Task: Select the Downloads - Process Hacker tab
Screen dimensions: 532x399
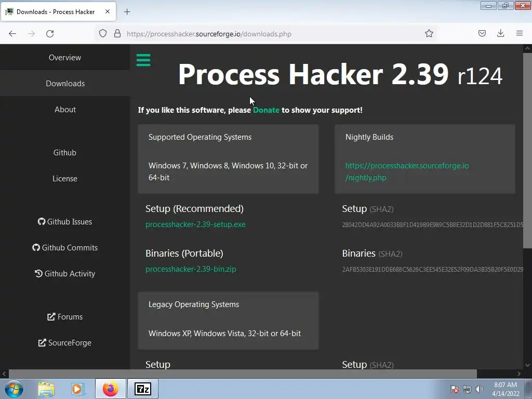Action: click(58, 12)
